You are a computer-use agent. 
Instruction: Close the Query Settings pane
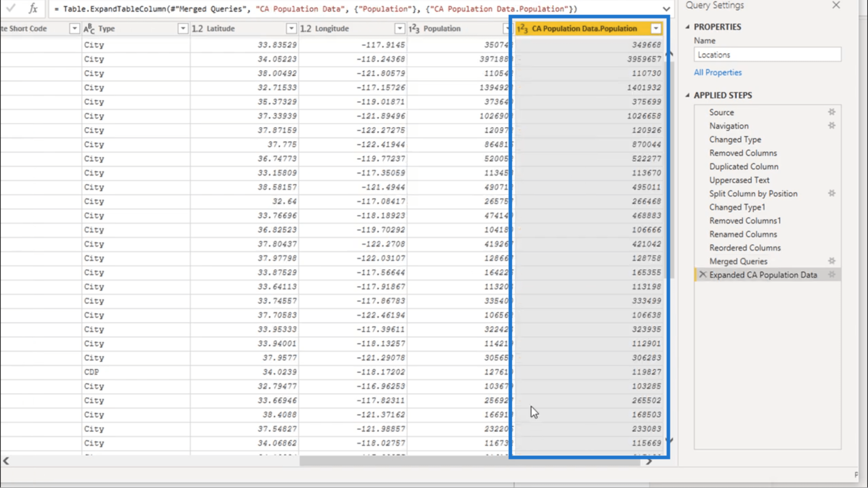pos(836,5)
